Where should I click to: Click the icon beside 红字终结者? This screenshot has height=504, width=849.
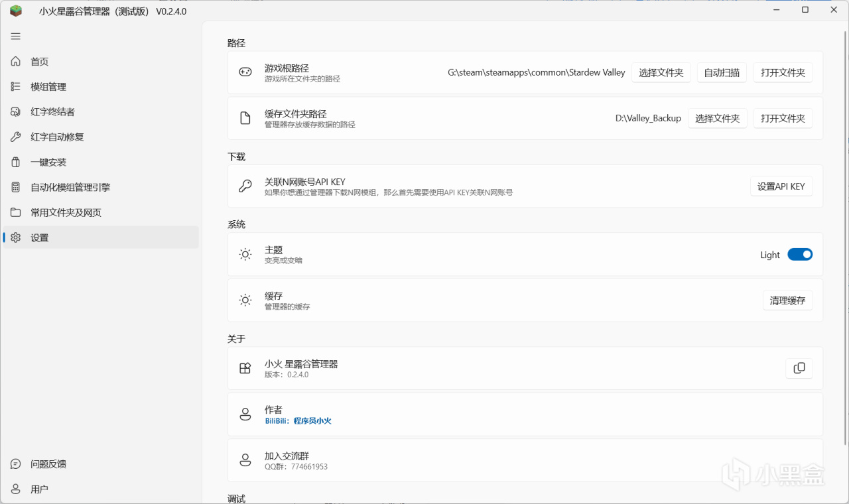coord(16,112)
